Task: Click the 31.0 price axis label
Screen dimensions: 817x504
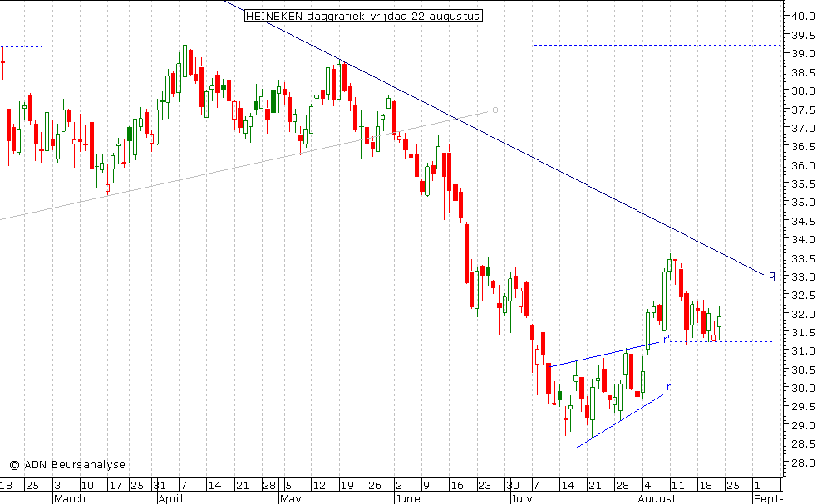Action: pyautogui.click(x=803, y=351)
